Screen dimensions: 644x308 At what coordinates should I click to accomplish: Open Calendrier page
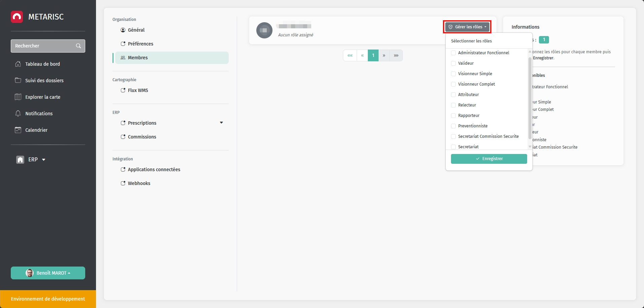click(x=36, y=130)
